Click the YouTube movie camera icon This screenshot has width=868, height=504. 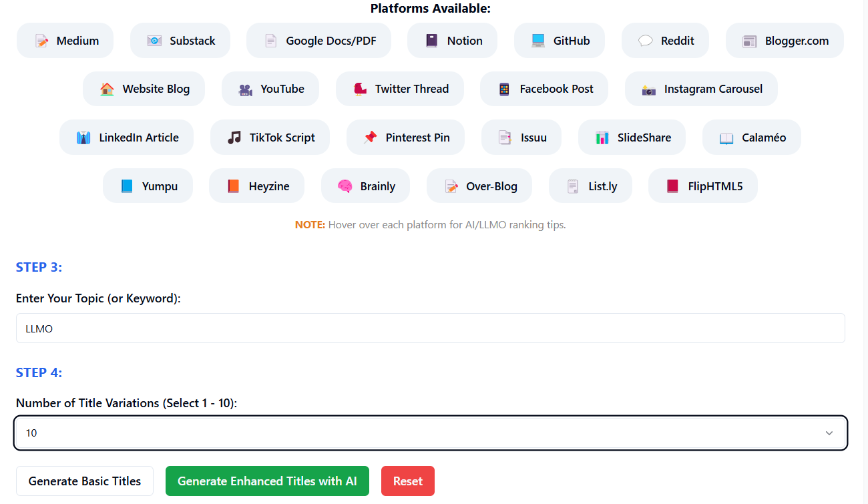tap(246, 89)
